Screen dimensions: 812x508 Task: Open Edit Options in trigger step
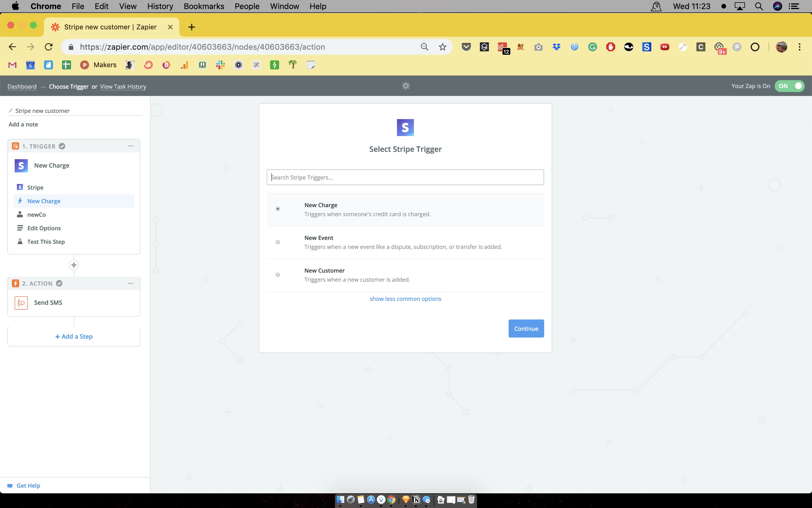point(74,228)
